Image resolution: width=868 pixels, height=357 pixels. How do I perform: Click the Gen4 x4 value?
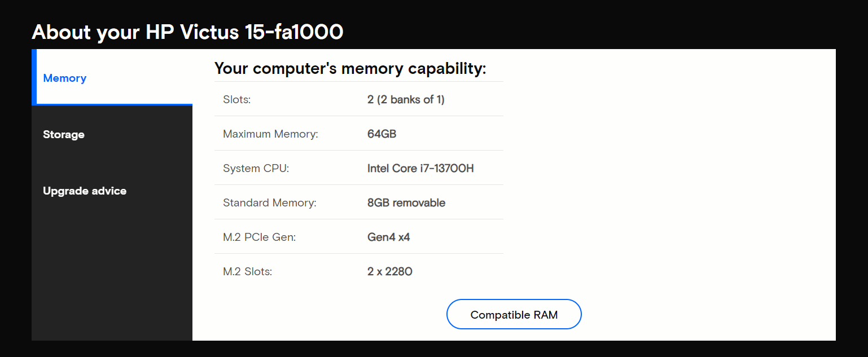click(388, 237)
